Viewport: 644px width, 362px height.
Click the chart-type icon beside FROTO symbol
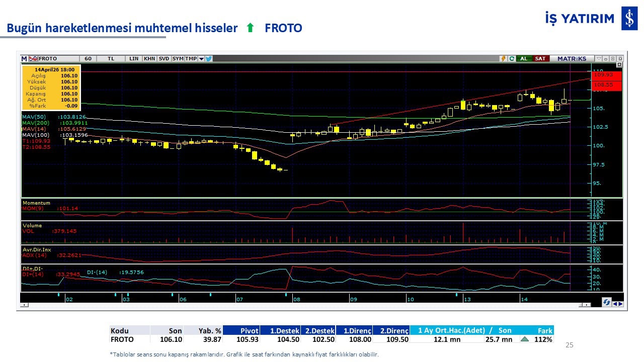pos(33,59)
